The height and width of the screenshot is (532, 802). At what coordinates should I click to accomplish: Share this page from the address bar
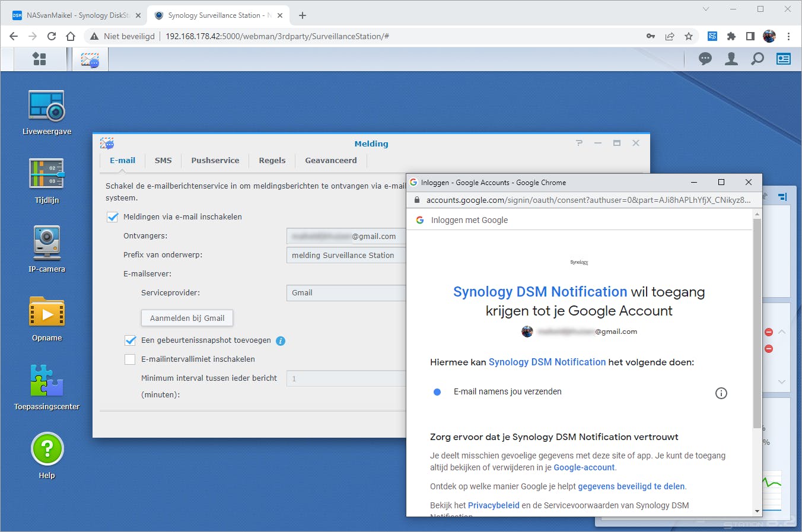pos(670,36)
